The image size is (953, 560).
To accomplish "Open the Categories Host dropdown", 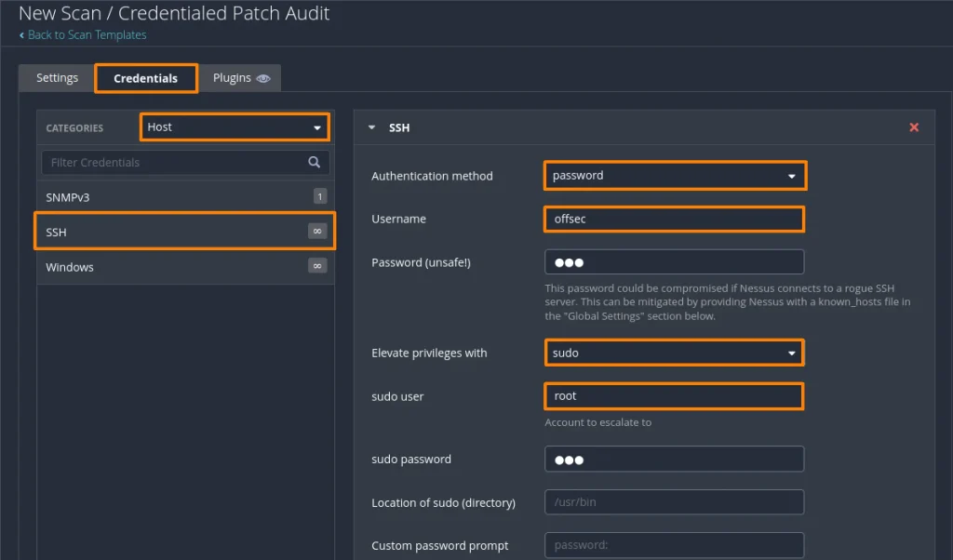I will point(234,127).
